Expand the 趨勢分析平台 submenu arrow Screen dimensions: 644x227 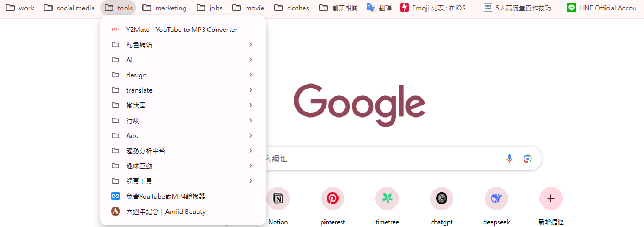251,151
